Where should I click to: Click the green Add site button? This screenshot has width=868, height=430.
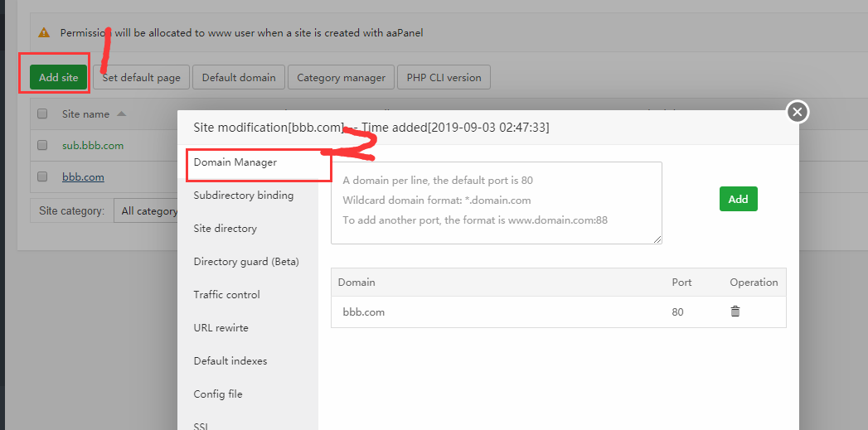(59, 77)
